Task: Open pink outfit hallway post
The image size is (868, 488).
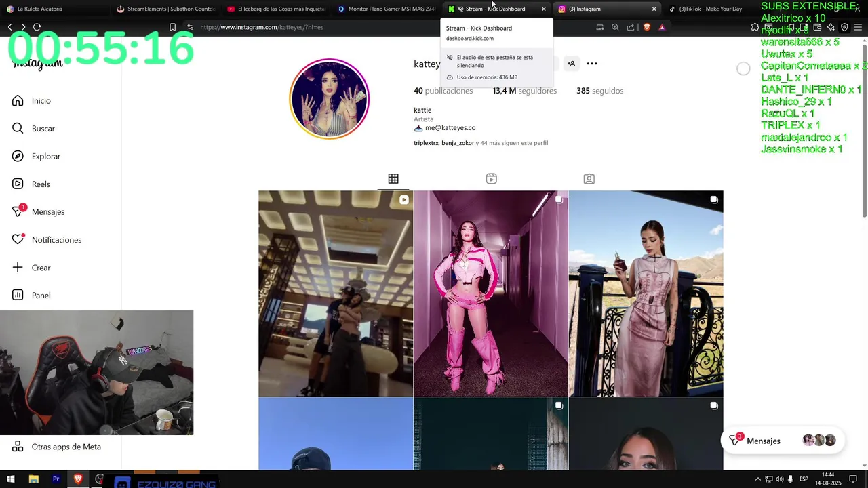Action: (491, 293)
